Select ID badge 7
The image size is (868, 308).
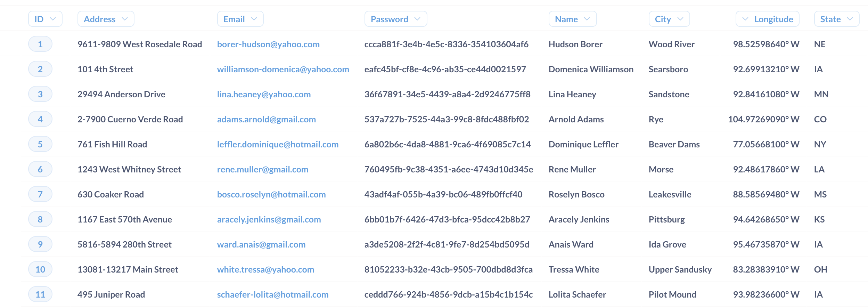(40, 194)
